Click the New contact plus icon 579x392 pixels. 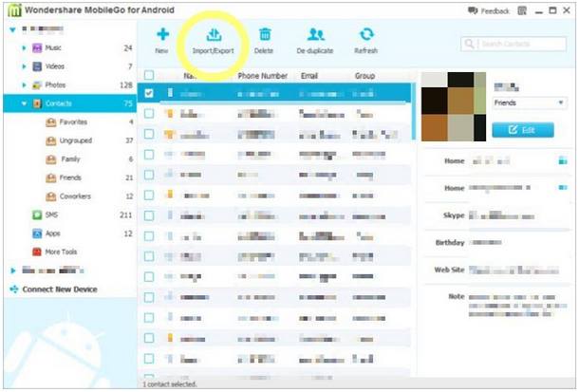(162, 34)
